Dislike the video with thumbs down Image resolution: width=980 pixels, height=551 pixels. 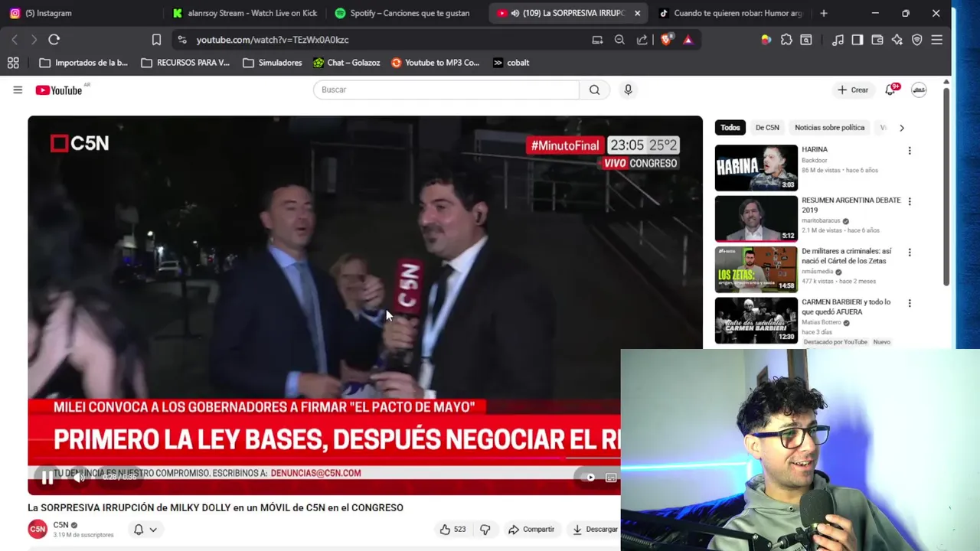[x=485, y=529]
